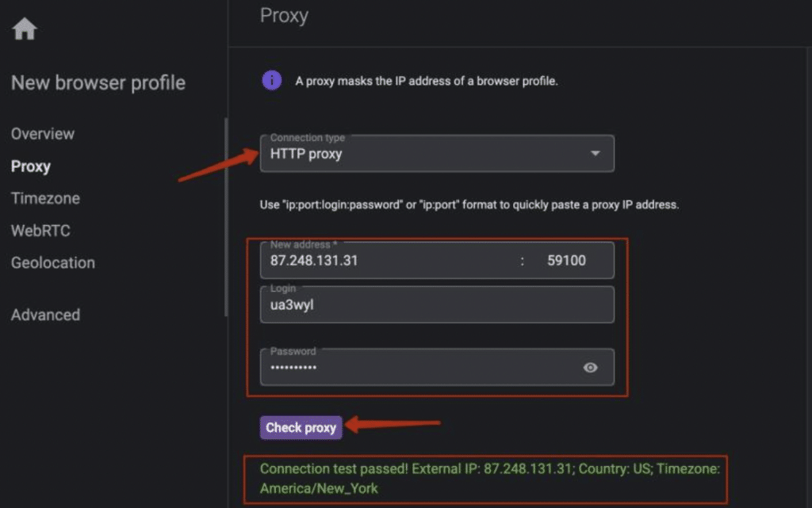Go to the home screen icon
This screenshot has height=508, width=812.
pyautogui.click(x=25, y=29)
